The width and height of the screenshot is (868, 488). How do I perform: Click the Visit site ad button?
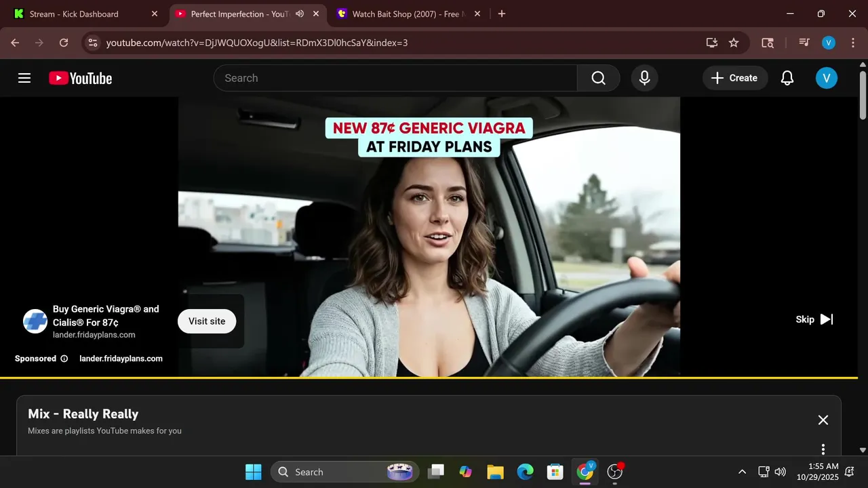[207, 321]
